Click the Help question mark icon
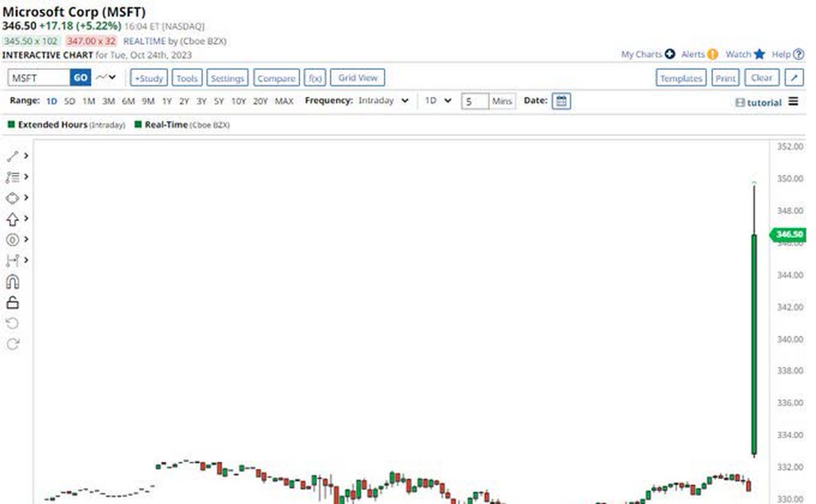The image size is (816, 504). click(798, 54)
